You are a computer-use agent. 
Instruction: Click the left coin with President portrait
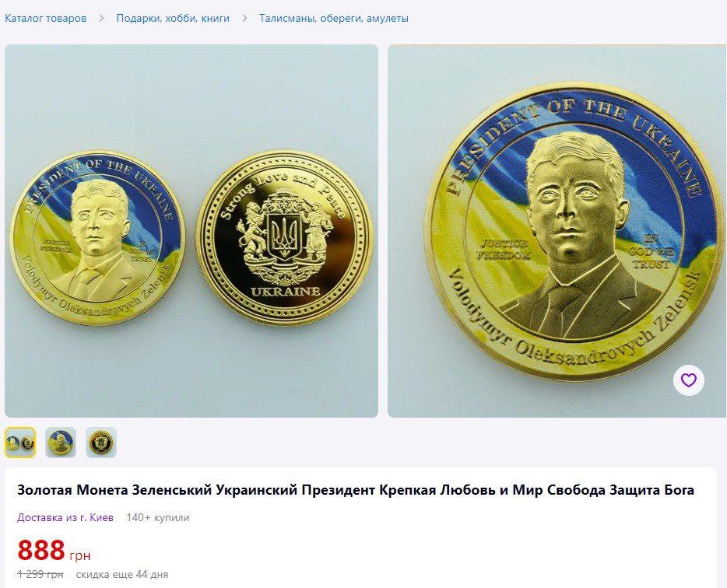tap(98, 238)
